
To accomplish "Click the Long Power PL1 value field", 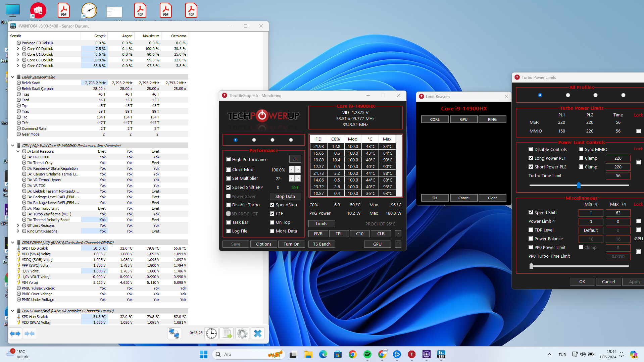I will 617,158.
